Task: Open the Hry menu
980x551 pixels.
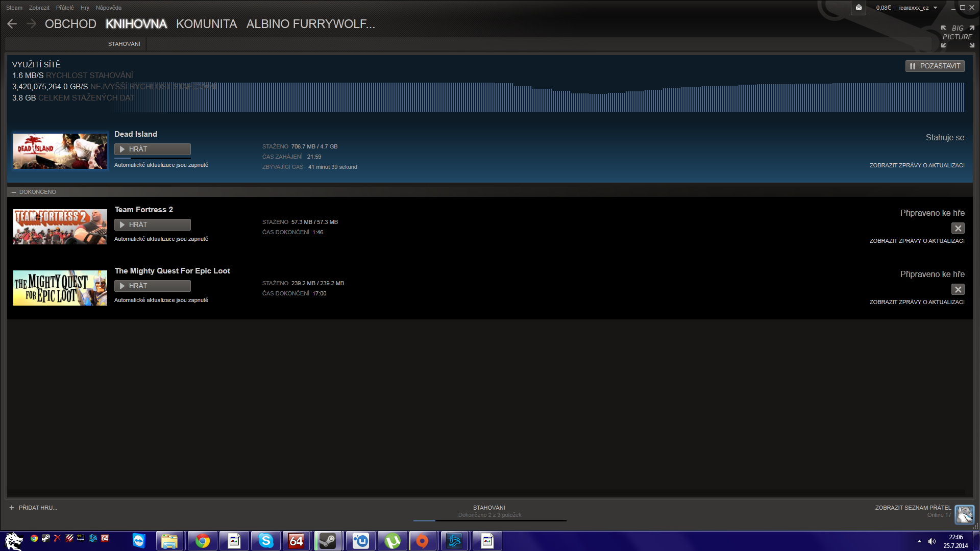Action: [x=85, y=8]
